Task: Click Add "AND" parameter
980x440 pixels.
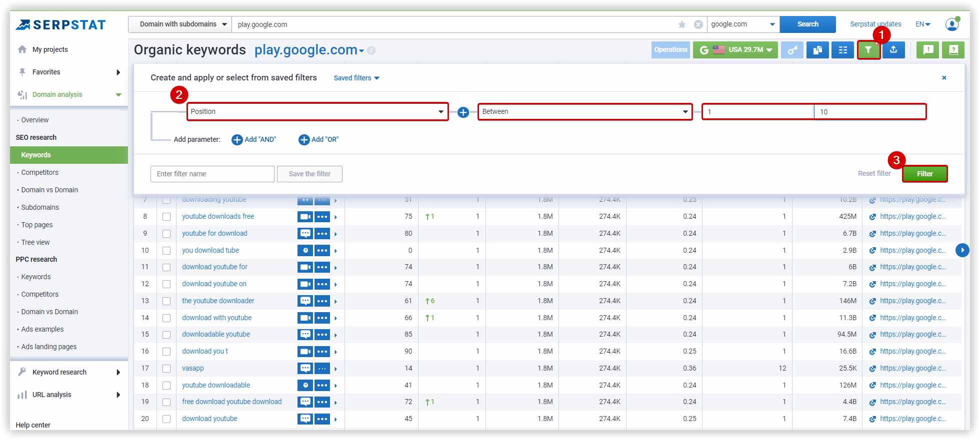Action: coord(254,140)
